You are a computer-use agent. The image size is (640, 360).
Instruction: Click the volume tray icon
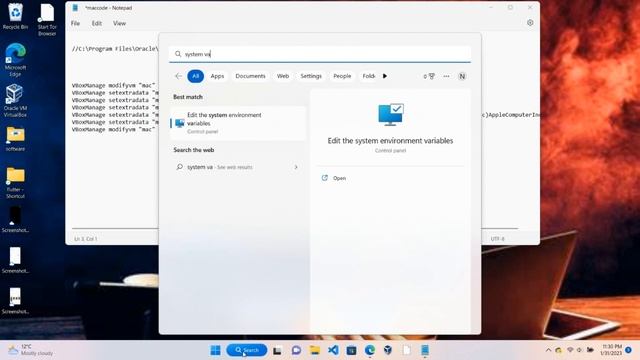tap(580, 350)
